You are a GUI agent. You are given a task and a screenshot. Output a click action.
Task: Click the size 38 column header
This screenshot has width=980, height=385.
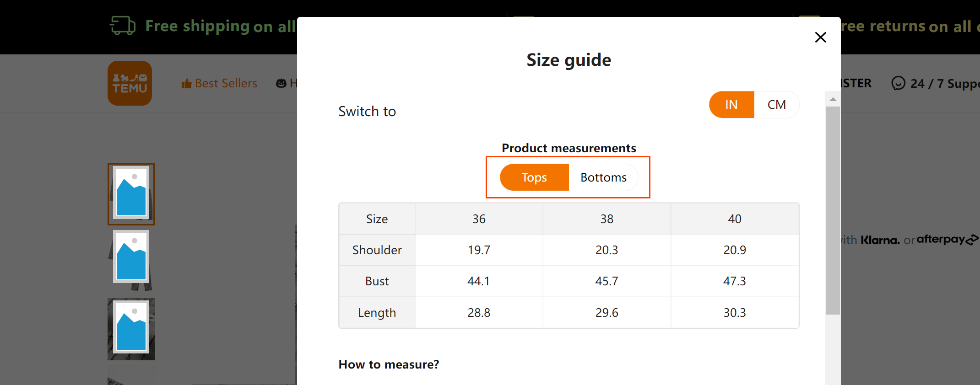[606, 219]
